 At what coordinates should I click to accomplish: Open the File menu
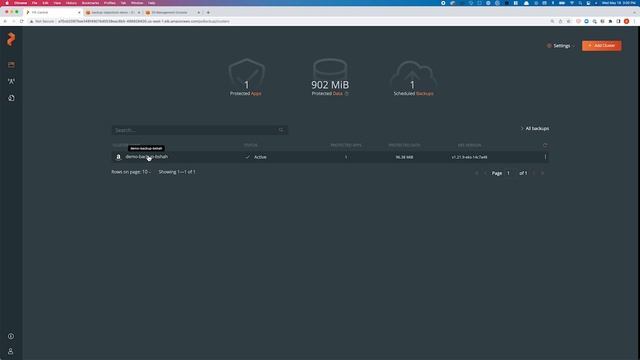34,3
